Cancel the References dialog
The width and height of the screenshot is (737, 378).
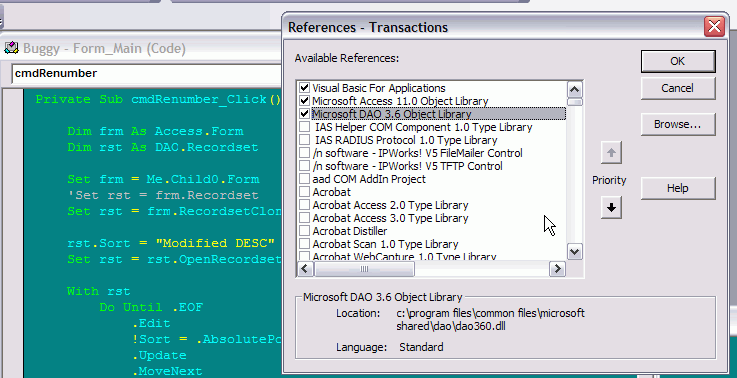click(678, 88)
